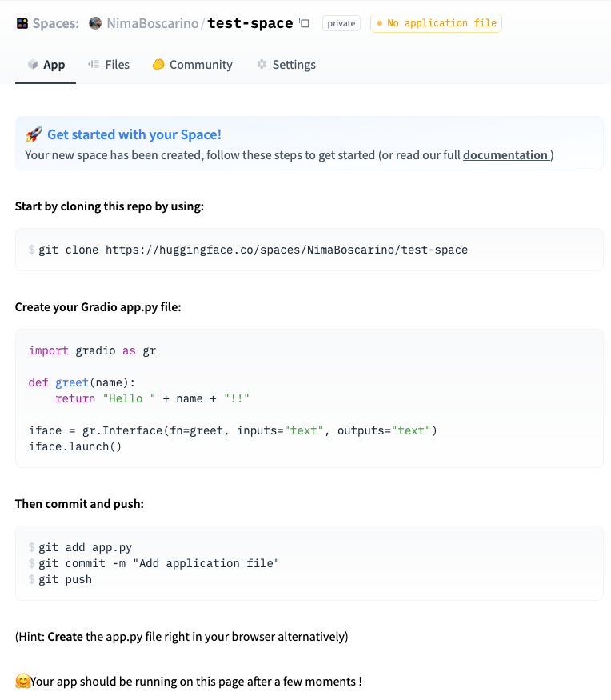Open the full documentation link
Image resolution: width=611 pixels, height=700 pixels.
coord(505,155)
